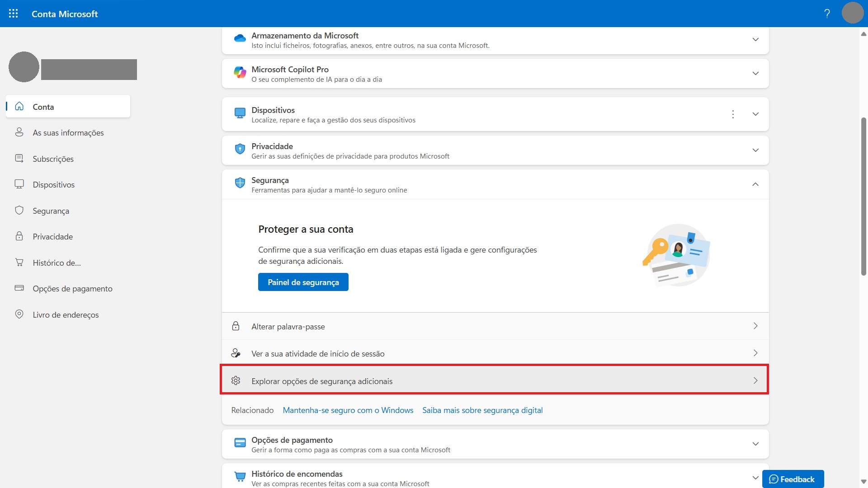This screenshot has width=868, height=488.
Task: Open Histórico de... in the sidebar
Action: pyautogui.click(x=68, y=263)
